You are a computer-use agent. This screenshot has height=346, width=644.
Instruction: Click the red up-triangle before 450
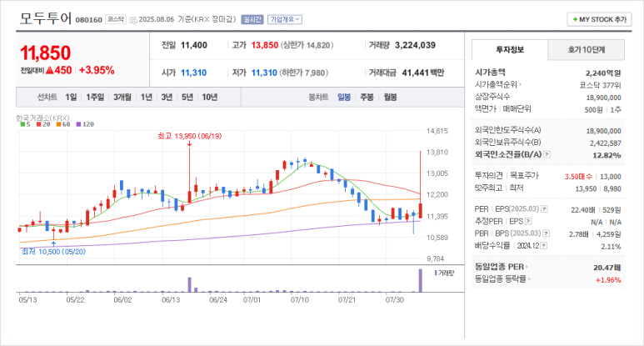[50, 70]
